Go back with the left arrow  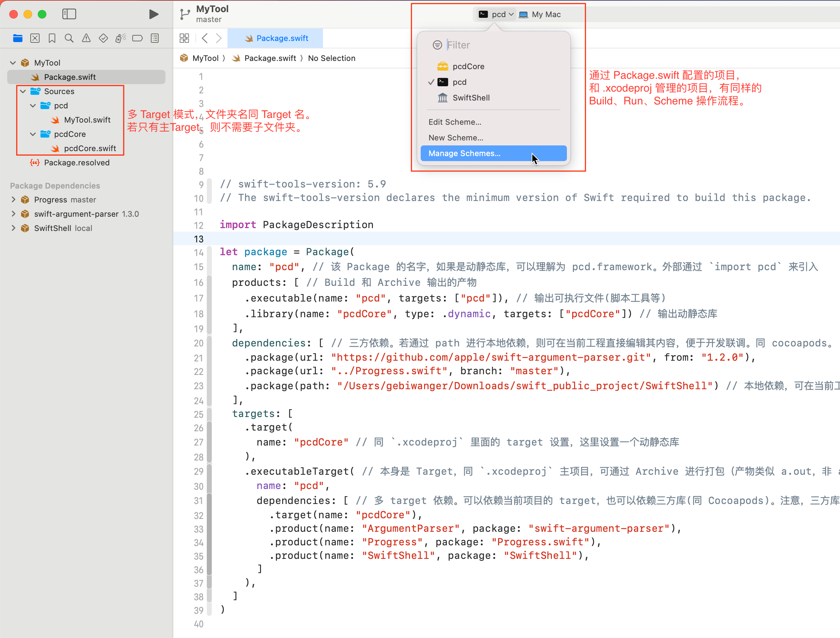click(205, 38)
